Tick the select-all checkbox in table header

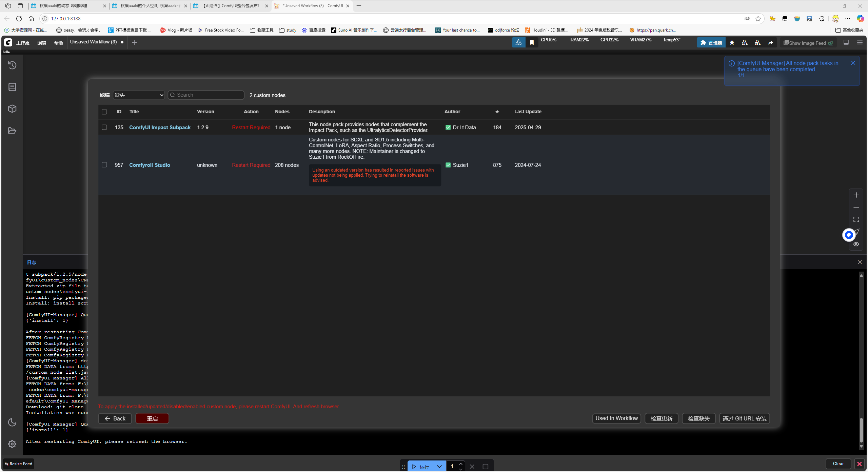(x=104, y=112)
